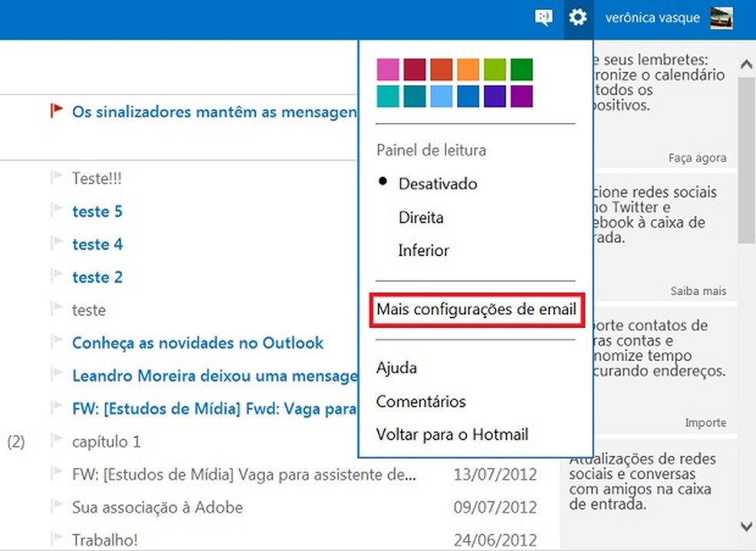Click the flag icon beside 'capítulo 1'
The image size is (756, 551).
pos(57,441)
